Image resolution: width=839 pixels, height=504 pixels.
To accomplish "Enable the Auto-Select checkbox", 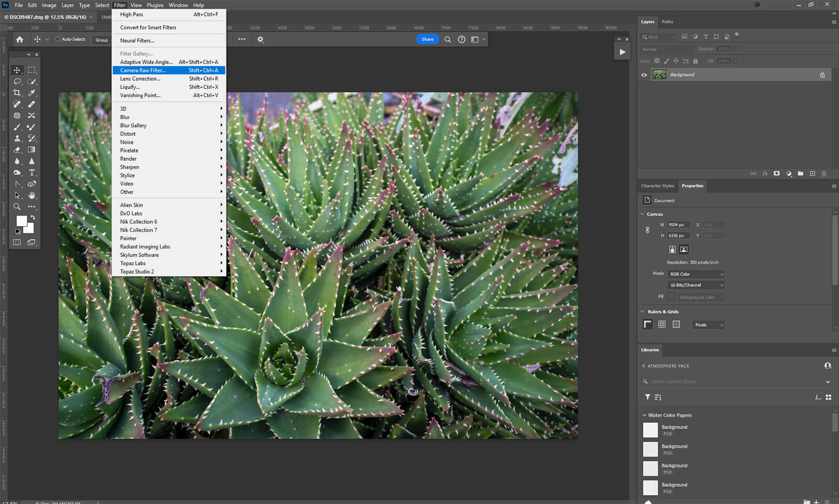I will [58, 39].
